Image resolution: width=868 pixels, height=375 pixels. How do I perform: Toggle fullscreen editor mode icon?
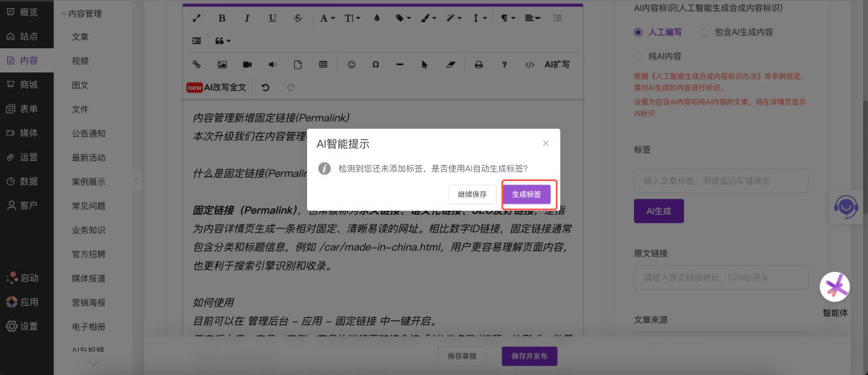coord(197,19)
